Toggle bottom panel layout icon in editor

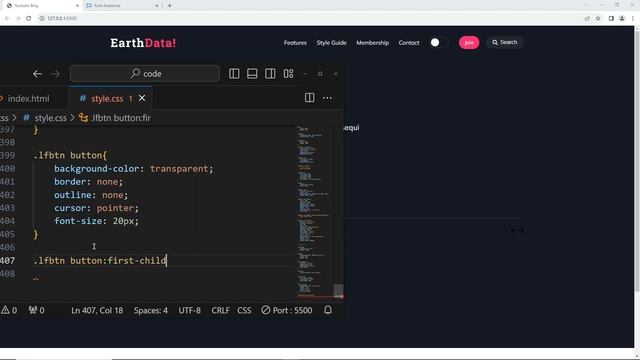coord(252,73)
